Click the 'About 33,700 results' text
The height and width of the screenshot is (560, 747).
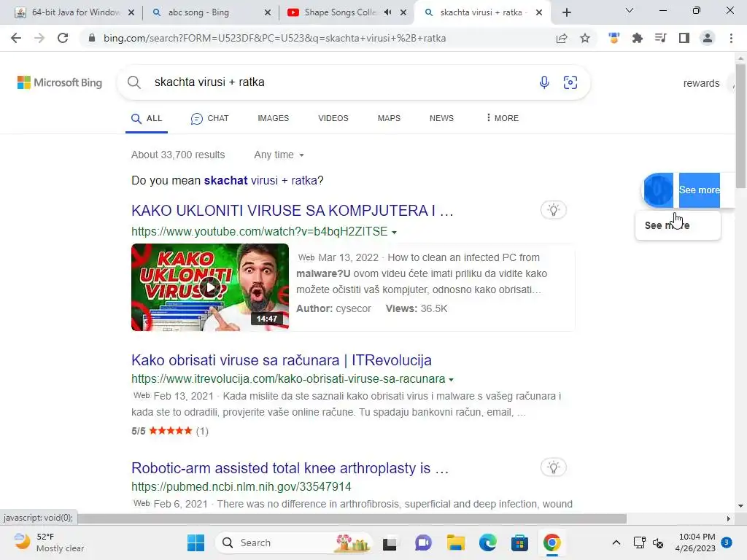(178, 155)
